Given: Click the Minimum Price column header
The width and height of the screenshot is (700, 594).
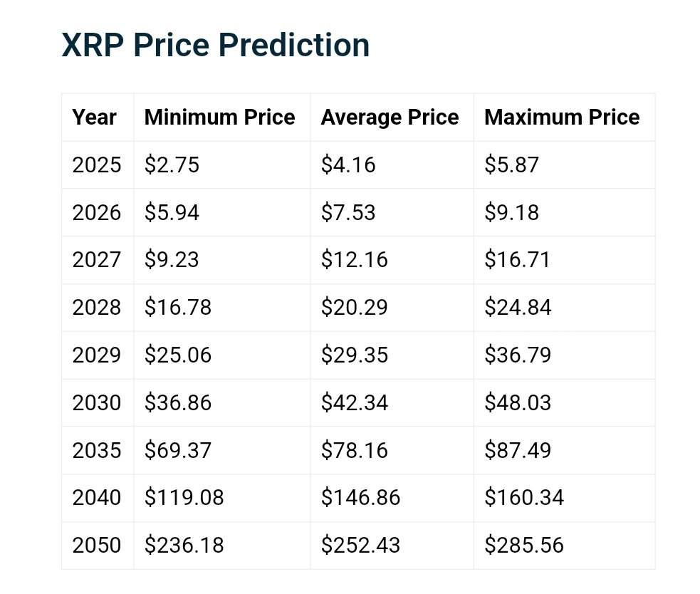Looking at the screenshot, I should click(x=219, y=118).
